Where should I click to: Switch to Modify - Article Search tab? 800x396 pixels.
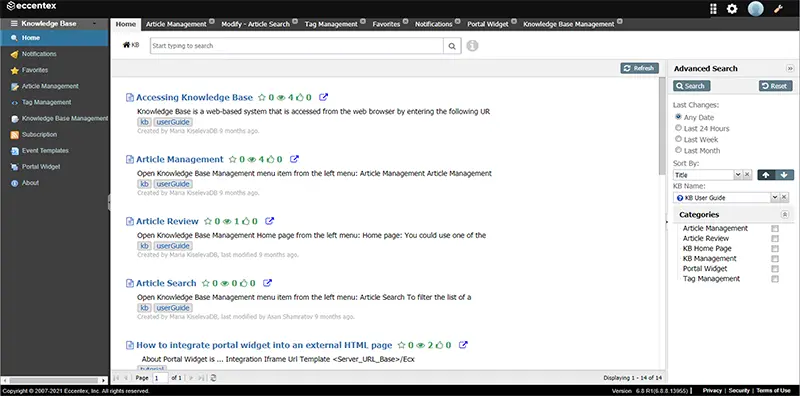click(256, 24)
